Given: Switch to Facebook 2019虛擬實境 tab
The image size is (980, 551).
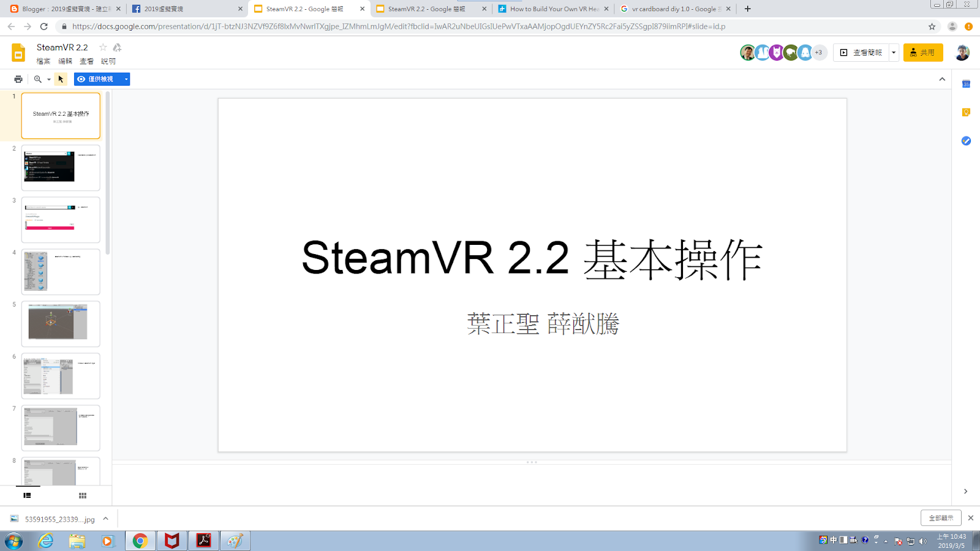Looking at the screenshot, I should [x=187, y=9].
